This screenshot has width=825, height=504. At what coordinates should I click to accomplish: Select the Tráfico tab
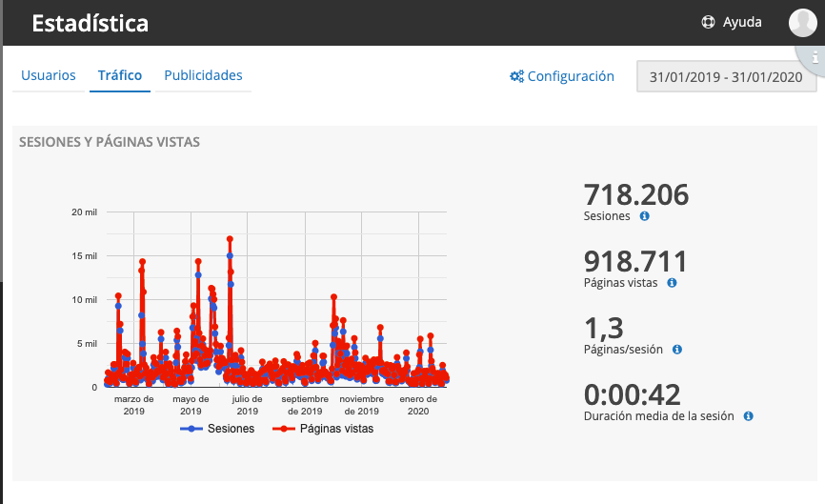pos(120,75)
